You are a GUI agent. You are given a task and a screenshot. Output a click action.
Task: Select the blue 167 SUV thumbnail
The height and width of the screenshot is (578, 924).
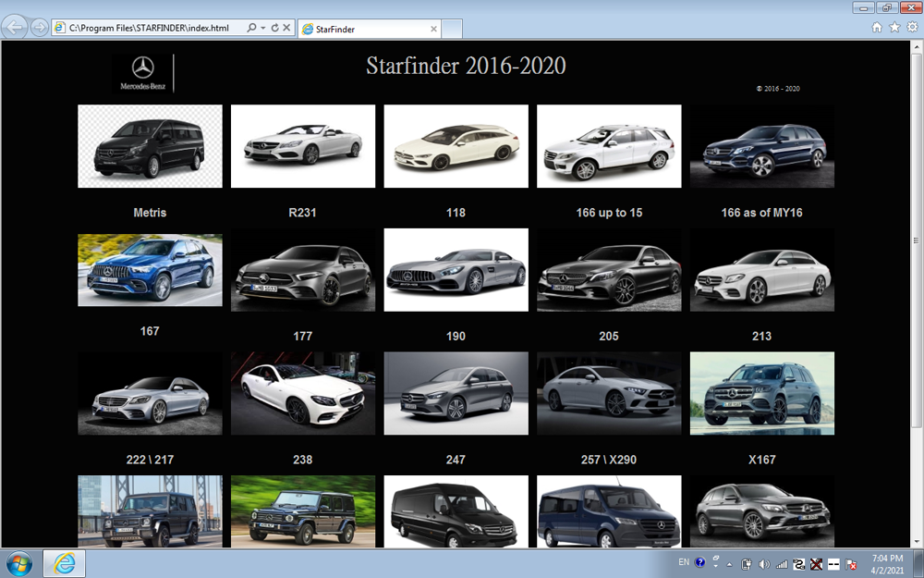(x=150, y=270)
